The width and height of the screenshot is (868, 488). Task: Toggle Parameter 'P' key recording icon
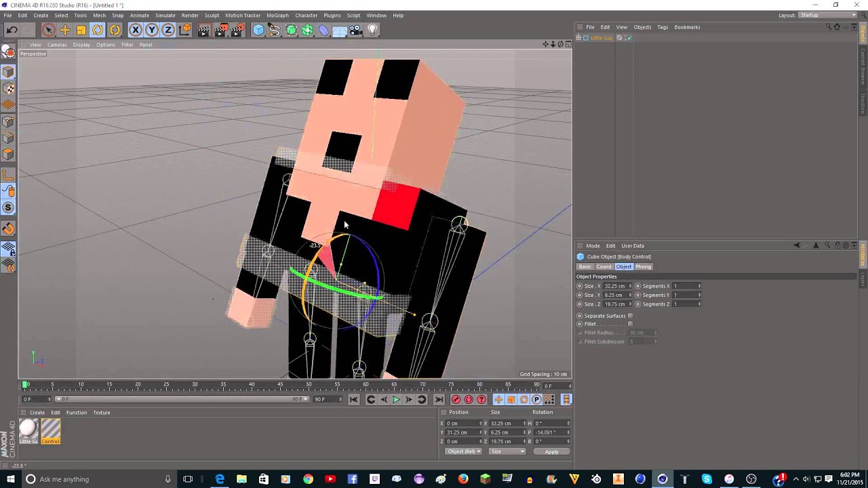tap(536, 400)
